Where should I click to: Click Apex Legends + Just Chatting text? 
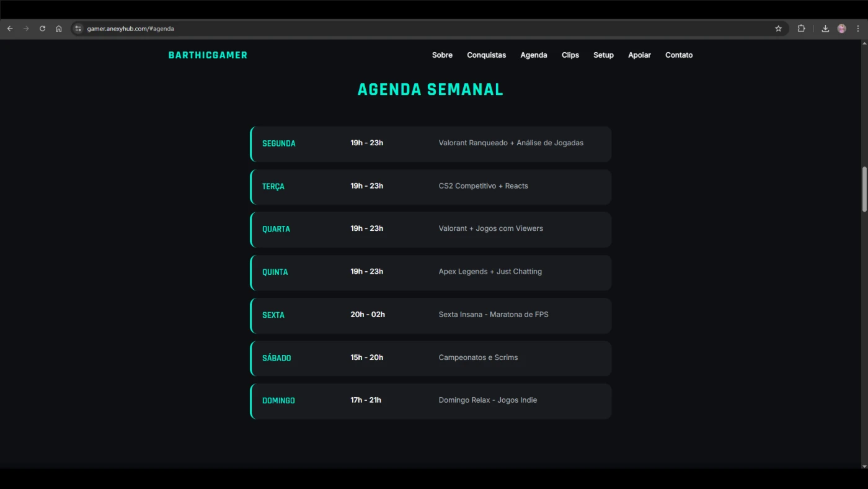tap(490, 271)
